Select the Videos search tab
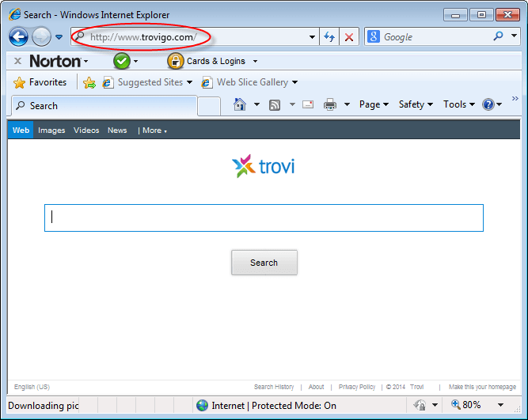This screenshot has width=528, height=420. (x=86, y=131)
